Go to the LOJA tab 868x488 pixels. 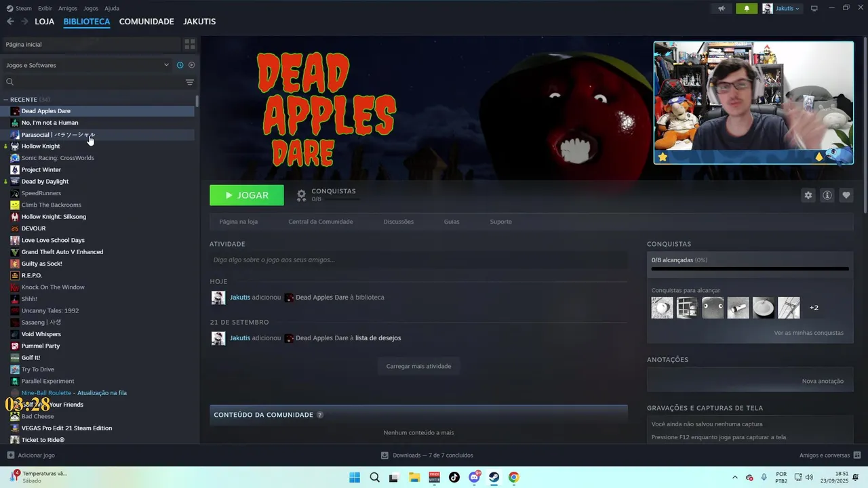[45, 22]
